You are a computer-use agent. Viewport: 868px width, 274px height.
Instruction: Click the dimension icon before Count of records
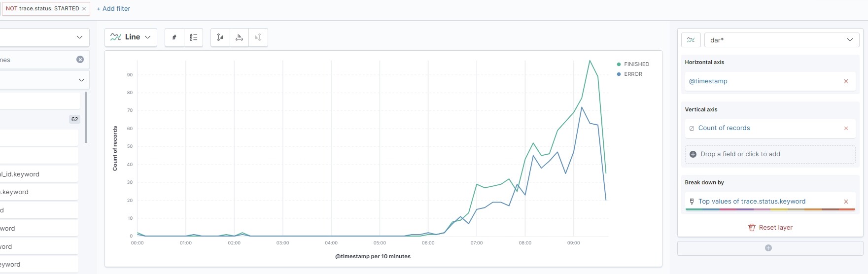692,128
